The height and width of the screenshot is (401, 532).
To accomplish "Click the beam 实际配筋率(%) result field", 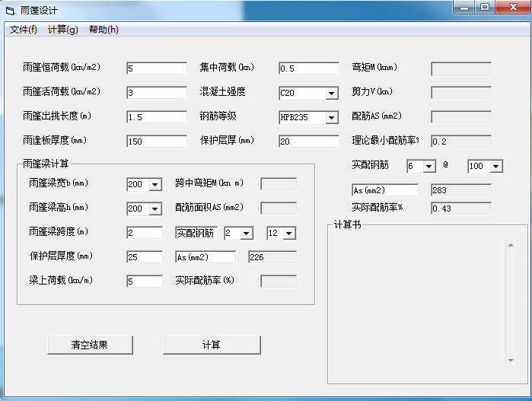I will 279,282.
